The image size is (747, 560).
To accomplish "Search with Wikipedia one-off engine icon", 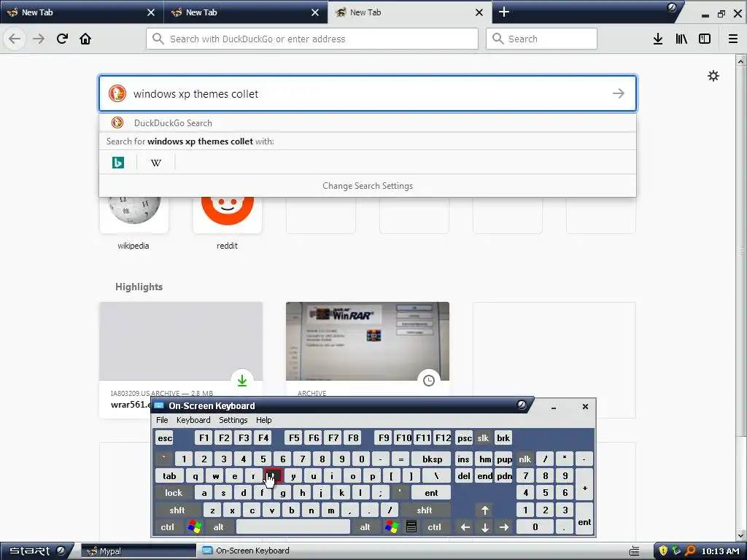I will tap(156, 163).
